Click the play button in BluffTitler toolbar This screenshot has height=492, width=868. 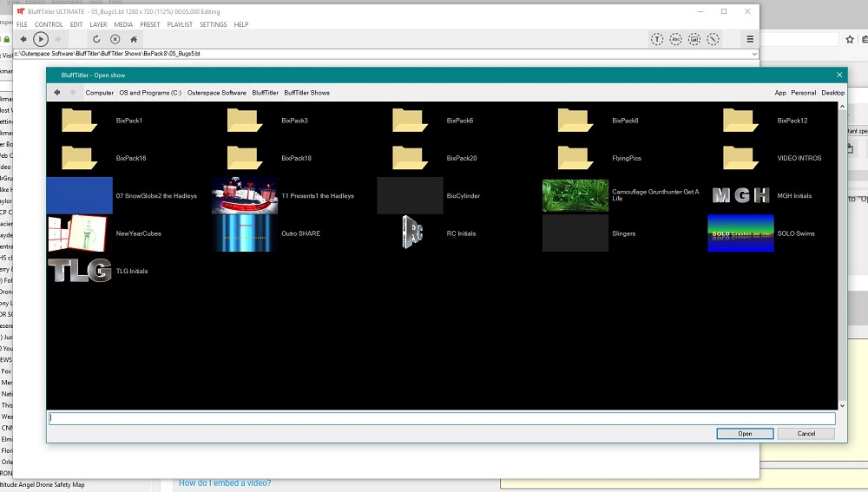pos(41,39)
